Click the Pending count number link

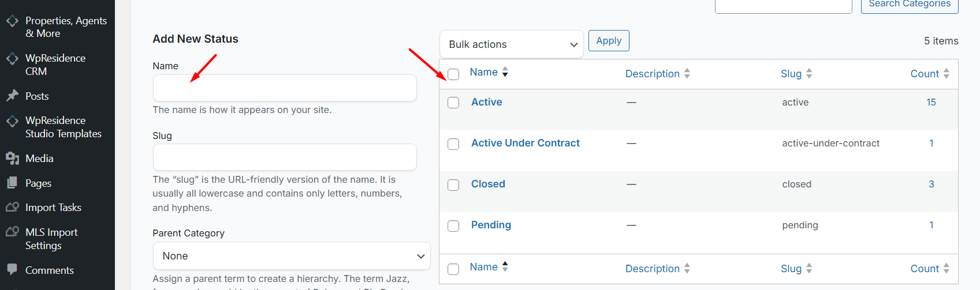coord(931,225)
